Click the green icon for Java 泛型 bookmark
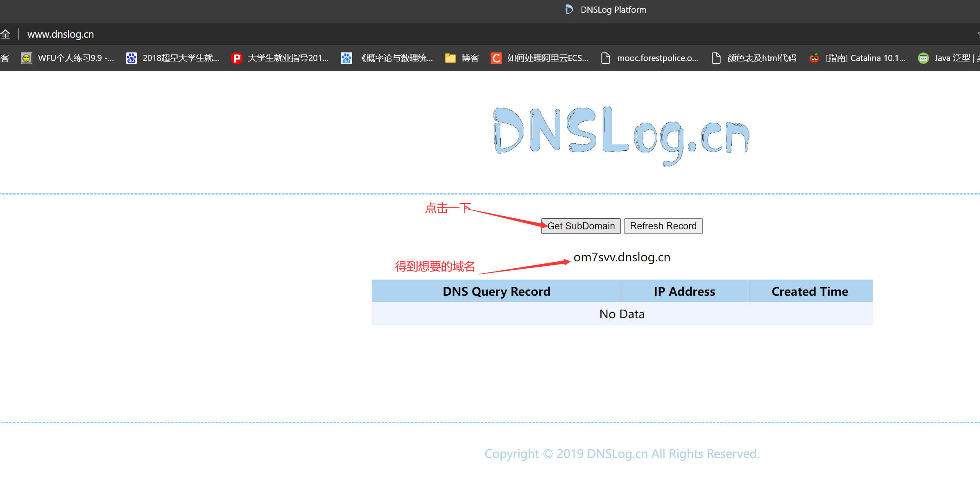Screen dimensions: 980x480 tap(923, 58)
